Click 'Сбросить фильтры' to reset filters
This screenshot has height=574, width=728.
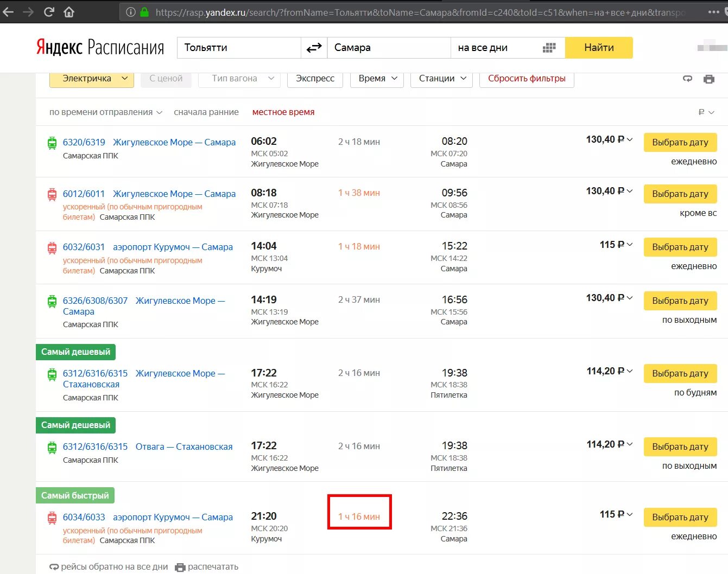pos(527,79)
